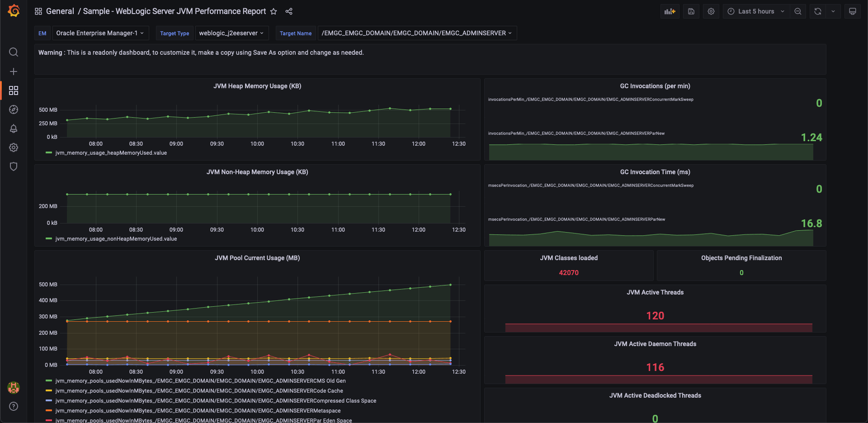Open the Target Name dropdown
Viewport: 868px width, 423px height.
point(416,33)
